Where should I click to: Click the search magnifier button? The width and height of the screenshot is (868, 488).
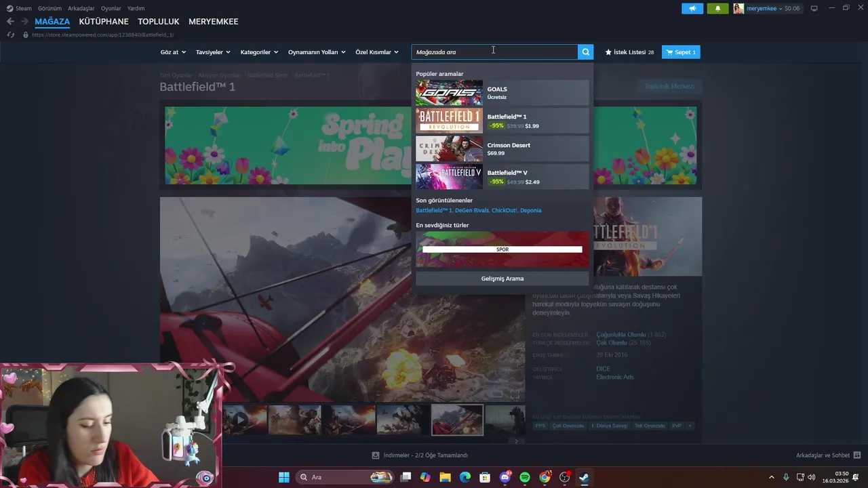pos(585,52)
